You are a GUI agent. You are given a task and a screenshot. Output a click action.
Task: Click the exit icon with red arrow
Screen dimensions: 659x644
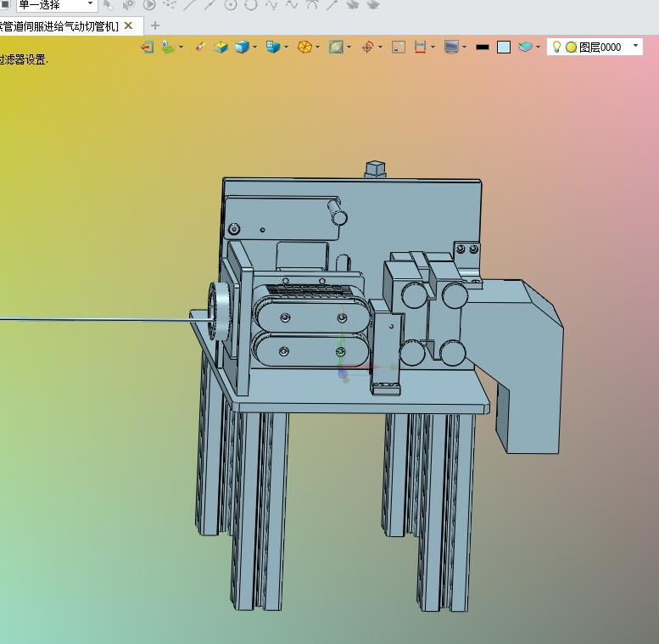[147, 47]
